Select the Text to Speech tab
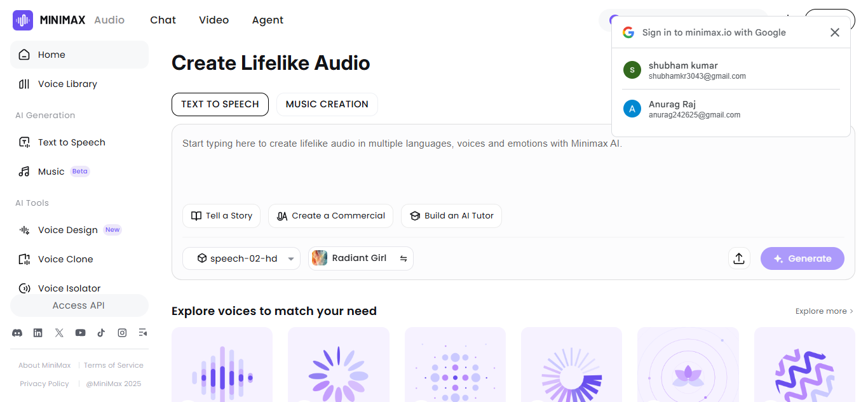The width and height of the screenshot is (868, 402). (220, 104)
